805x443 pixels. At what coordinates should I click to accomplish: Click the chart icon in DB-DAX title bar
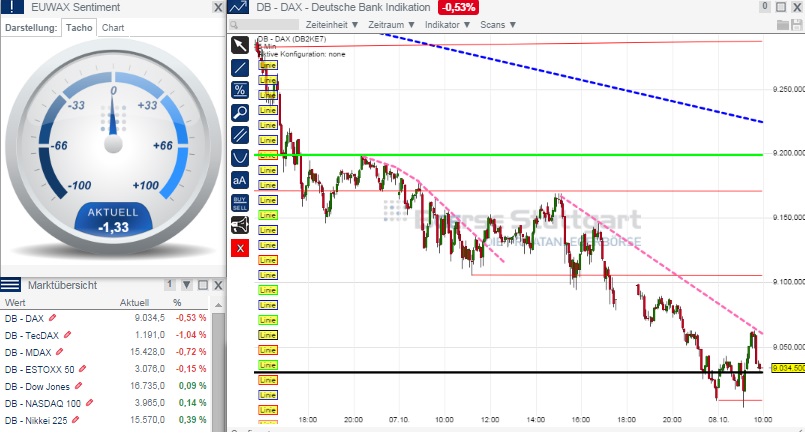(x=238, y=7)
